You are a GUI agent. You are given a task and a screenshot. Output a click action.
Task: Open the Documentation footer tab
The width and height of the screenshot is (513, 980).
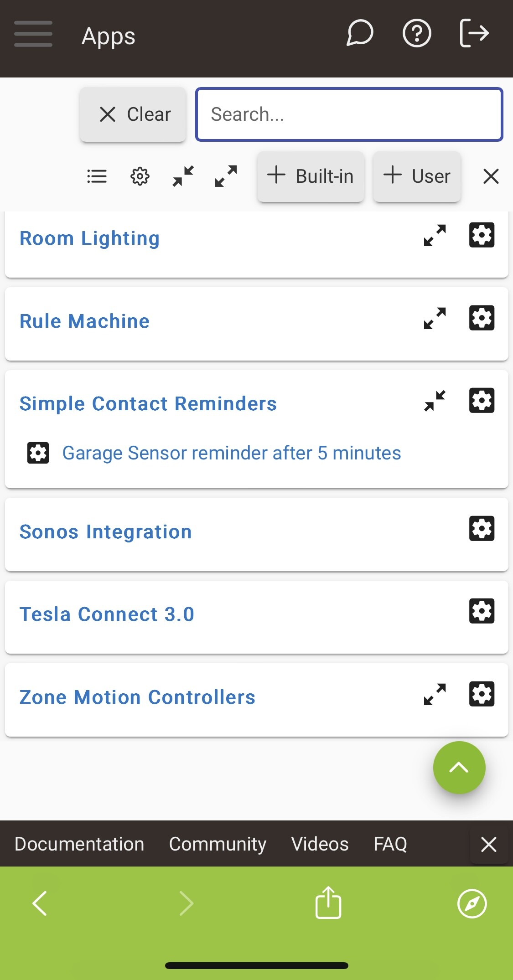coord(79,844)
